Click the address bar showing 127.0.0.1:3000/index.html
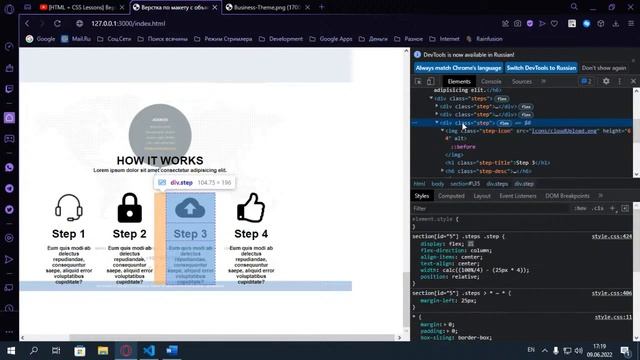The height and width of the screenshot is (360, 640). click(x=128, y=24)
